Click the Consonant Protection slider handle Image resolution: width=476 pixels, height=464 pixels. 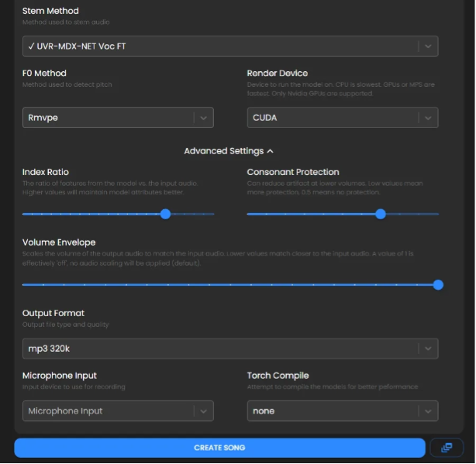click(380, 214)
